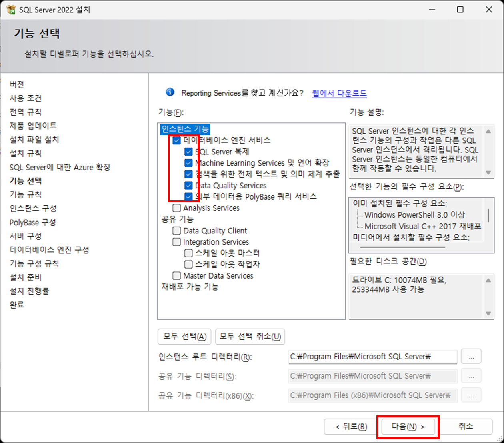Click the 드라이브 C: 10074MB 필요 text
This screenshot has width=504, height=443.
click(399, 280)
